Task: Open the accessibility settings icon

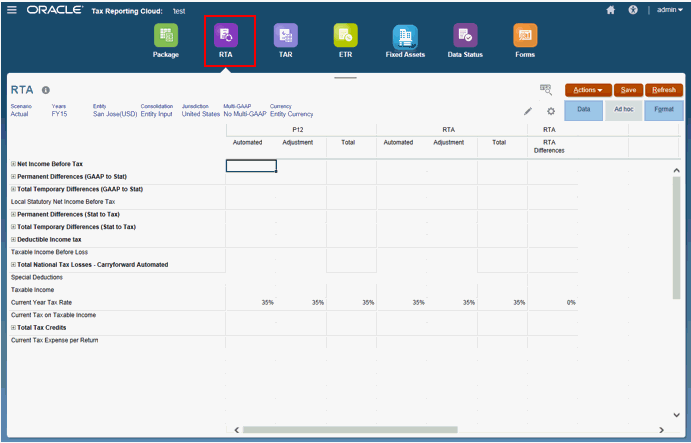Action: (633, 10)
